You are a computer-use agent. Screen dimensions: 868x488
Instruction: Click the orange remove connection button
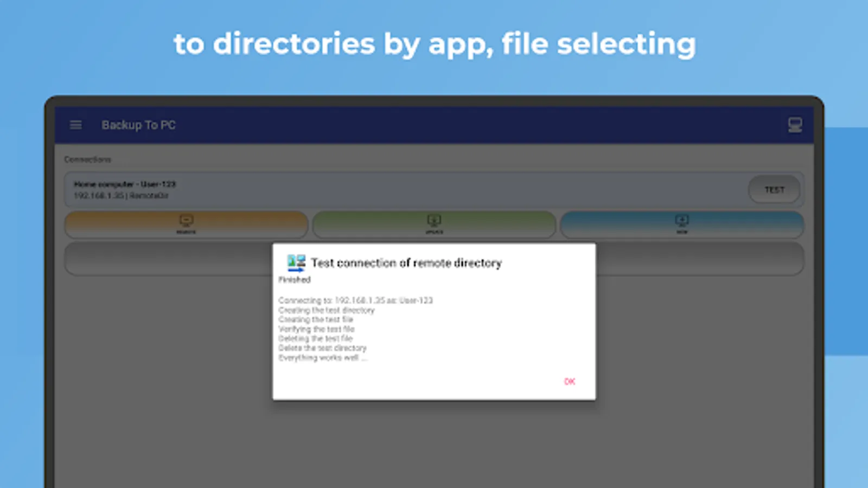click(186, 224)
